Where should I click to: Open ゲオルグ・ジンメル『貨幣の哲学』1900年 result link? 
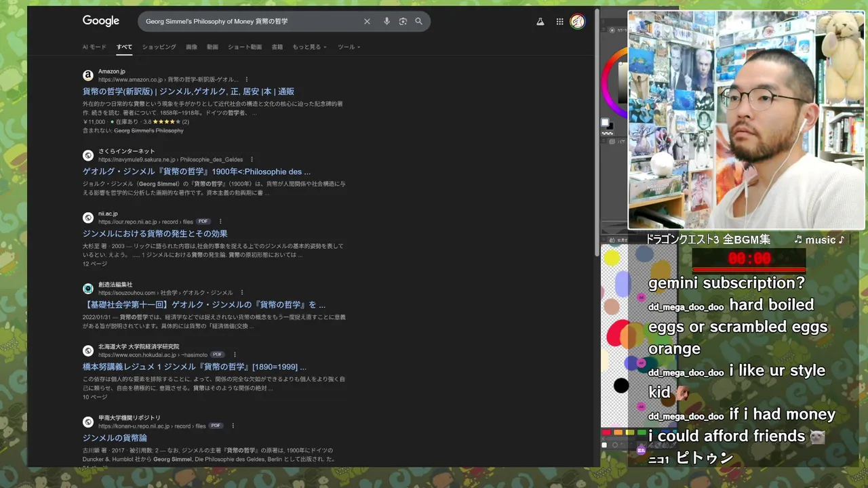[x=197, y=171]
